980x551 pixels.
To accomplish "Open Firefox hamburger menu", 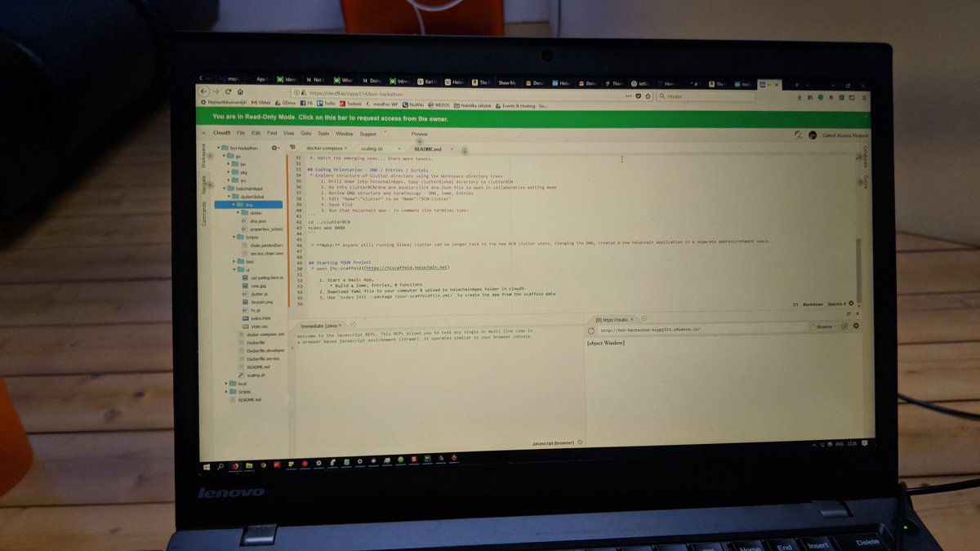I will pos(863,97).
